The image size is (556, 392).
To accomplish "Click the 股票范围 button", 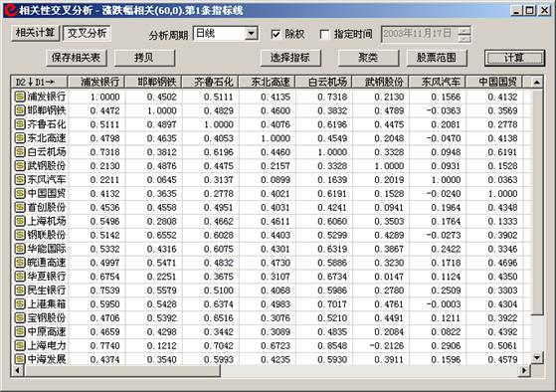I will (x=437, y=58).
